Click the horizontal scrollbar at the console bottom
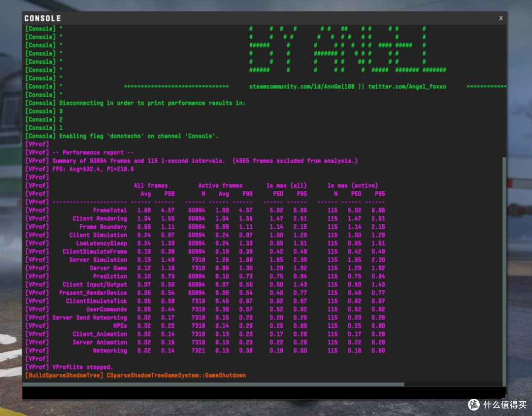The image size is (532, 416). (x=213, y=384)
